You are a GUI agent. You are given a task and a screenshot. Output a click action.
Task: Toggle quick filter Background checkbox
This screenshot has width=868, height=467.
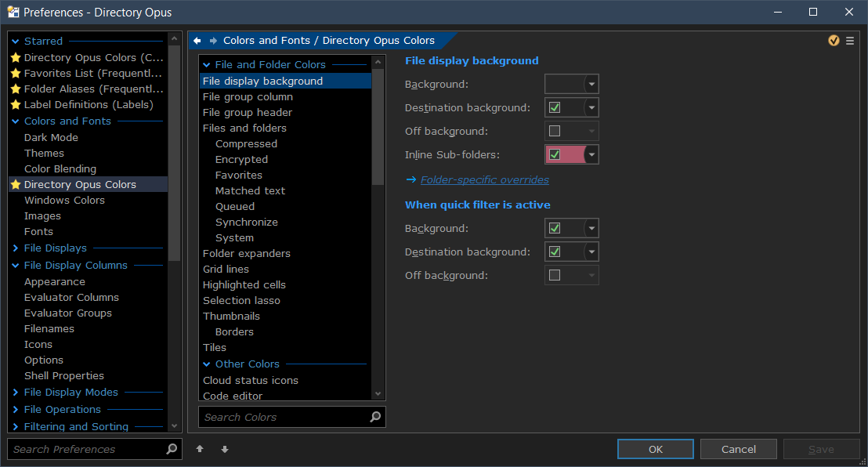pos(555,228)
